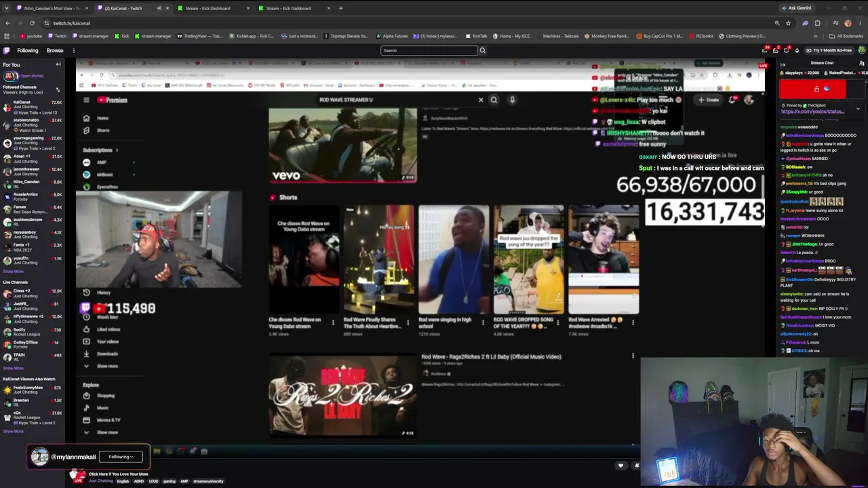The image size is (868, 488).
Task: Open Alpha Futures bookmark
Action: coord(391,36)
